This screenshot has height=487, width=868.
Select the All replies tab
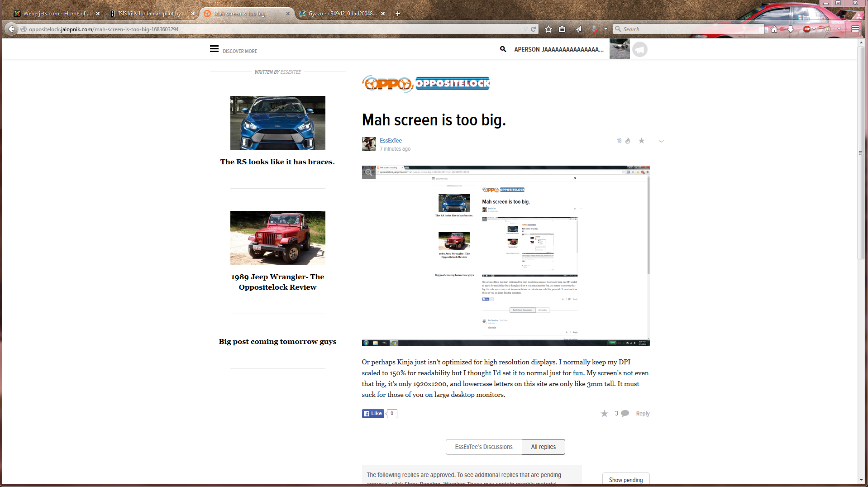pyautogui.click(x=544, y=447)
